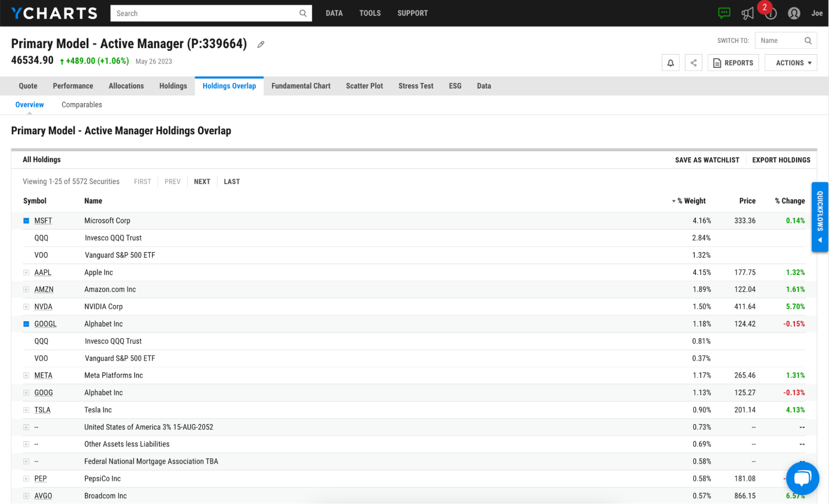Open the DATA menu

334,13
